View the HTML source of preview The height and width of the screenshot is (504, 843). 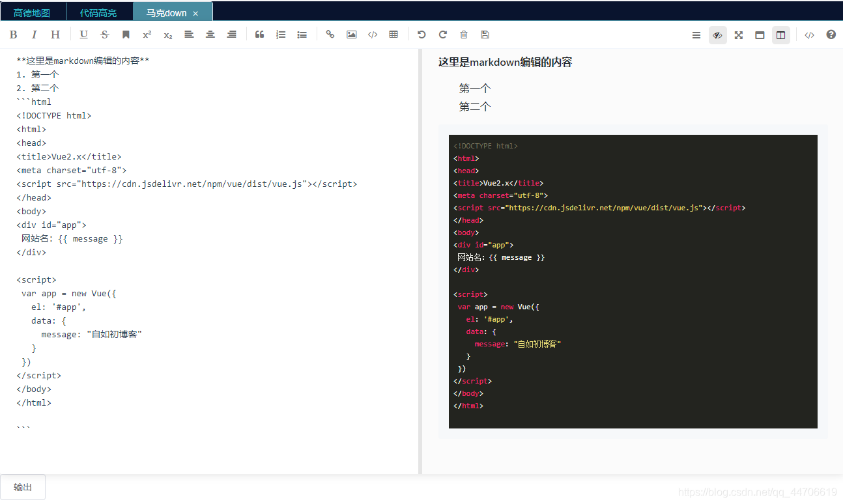(x=809, y=35)
